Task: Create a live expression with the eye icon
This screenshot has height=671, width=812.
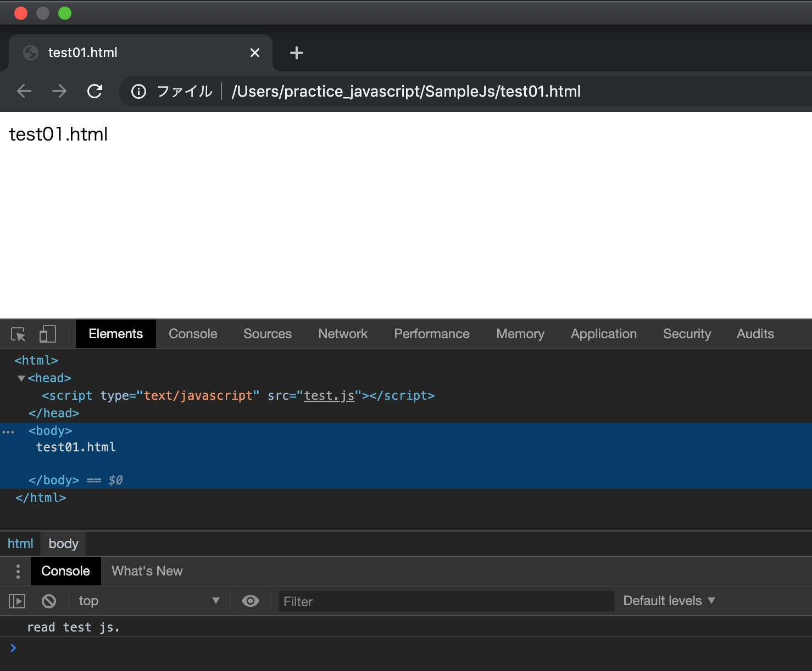Action: point(251,600)
